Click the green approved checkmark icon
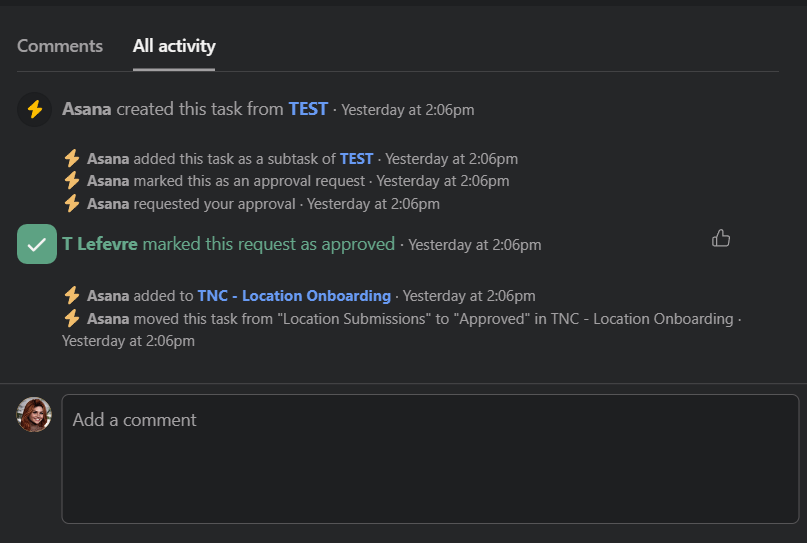This screenshot has width=807, height=543. pos(37,244)
